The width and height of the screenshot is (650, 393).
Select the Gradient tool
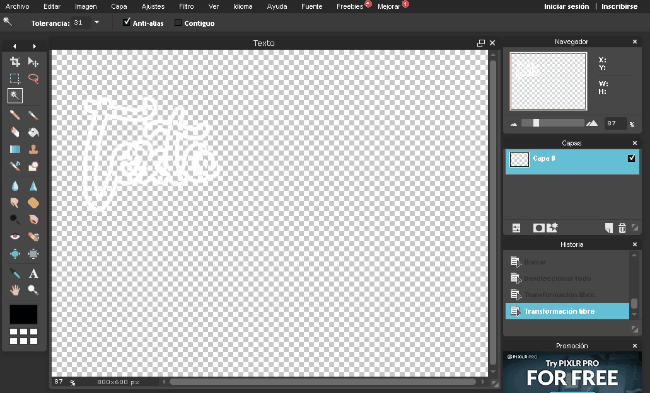(15, 149)
